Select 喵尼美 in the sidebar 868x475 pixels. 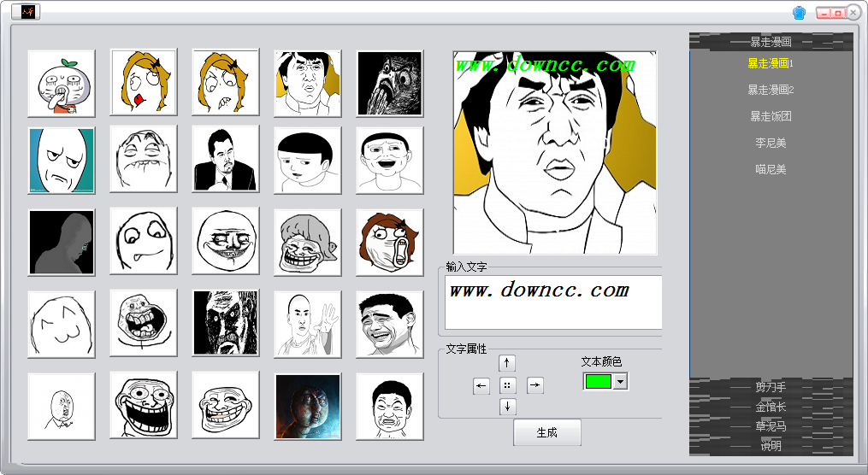(771, 169)
